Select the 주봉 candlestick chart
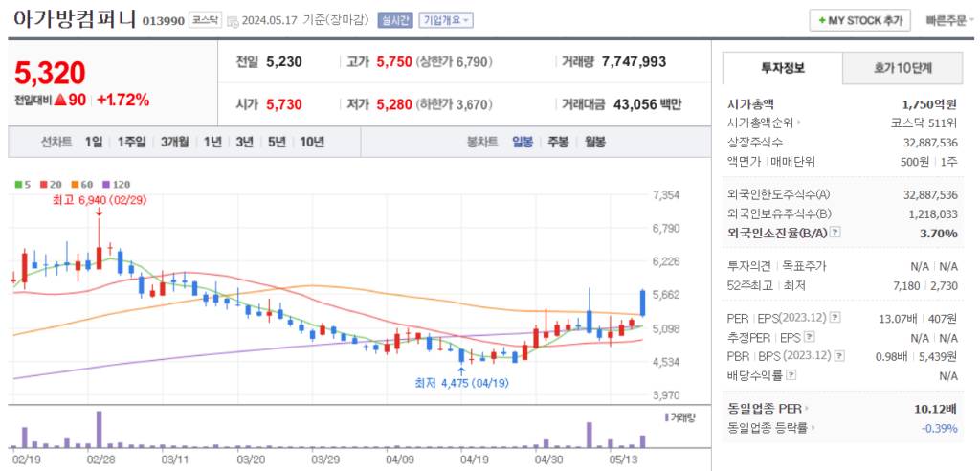The image size is (980, 471). (x=558, y=142)
